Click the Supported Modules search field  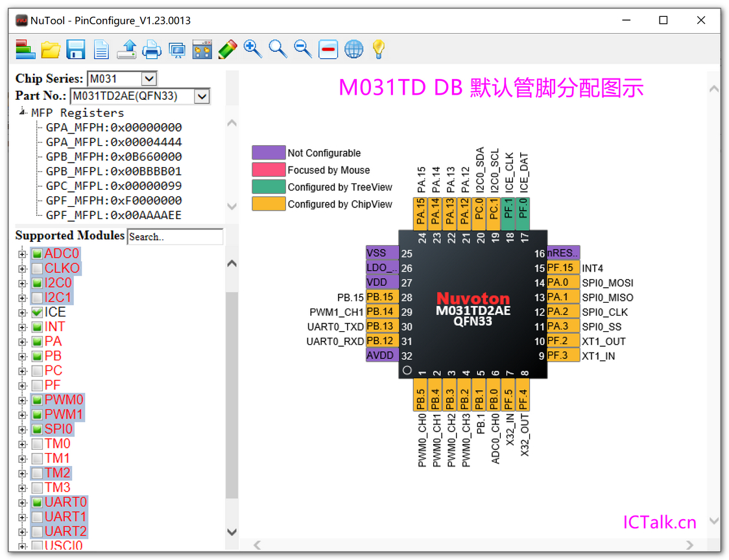tap(174, 237)
